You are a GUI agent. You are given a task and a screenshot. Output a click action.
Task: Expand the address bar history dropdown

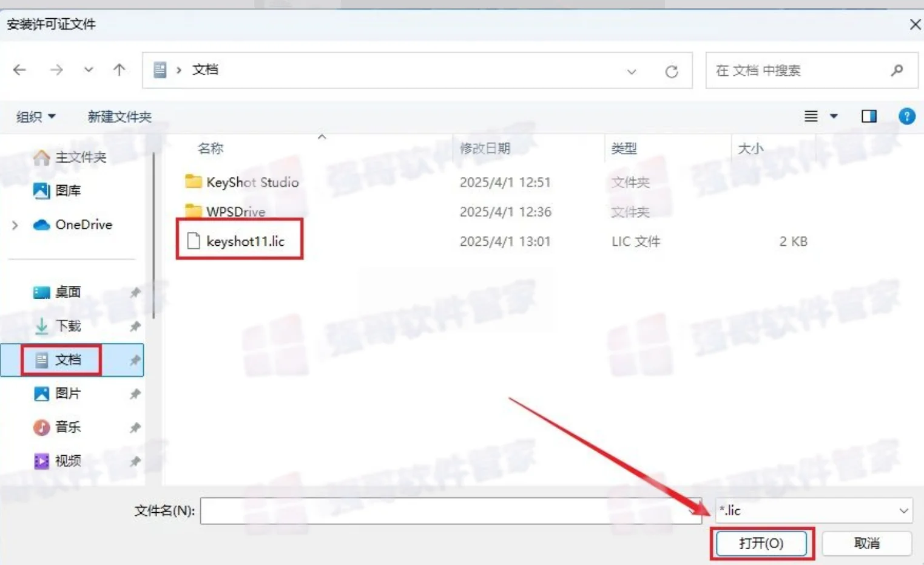pos(632,72)
